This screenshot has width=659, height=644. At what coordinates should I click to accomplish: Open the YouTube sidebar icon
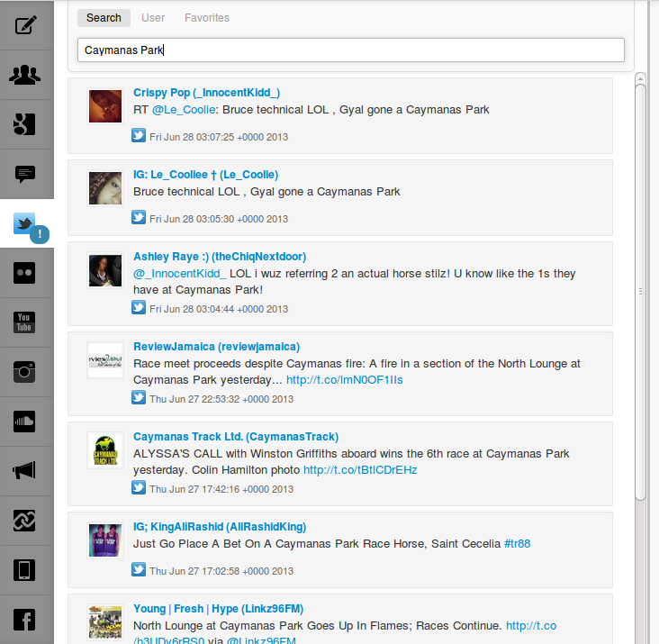pyautogui.click(x=24, y=322)
